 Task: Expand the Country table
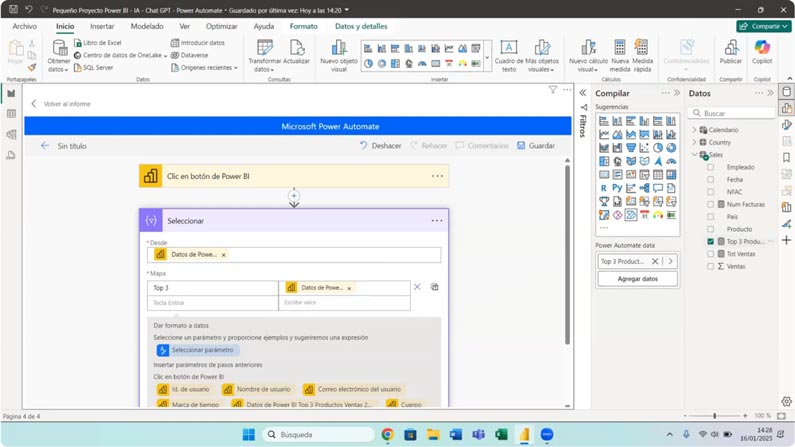[x=695, y=142]
